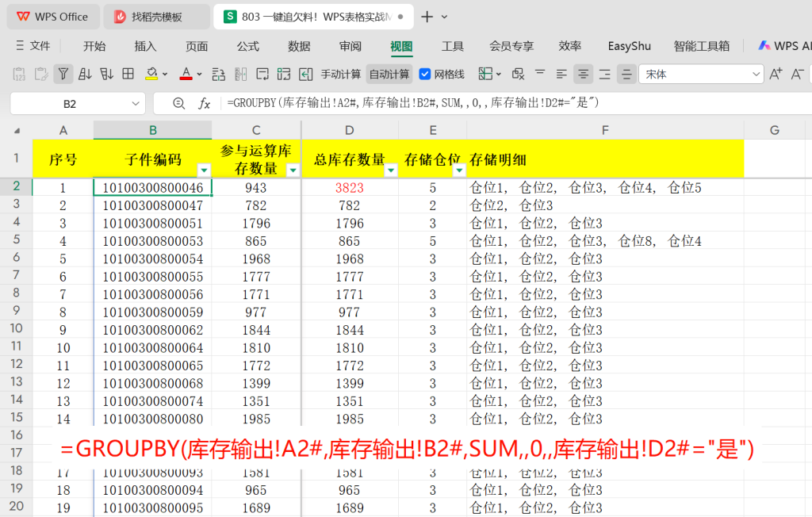
Task: Click the format painter icon
Action: (x=41, y=75)
